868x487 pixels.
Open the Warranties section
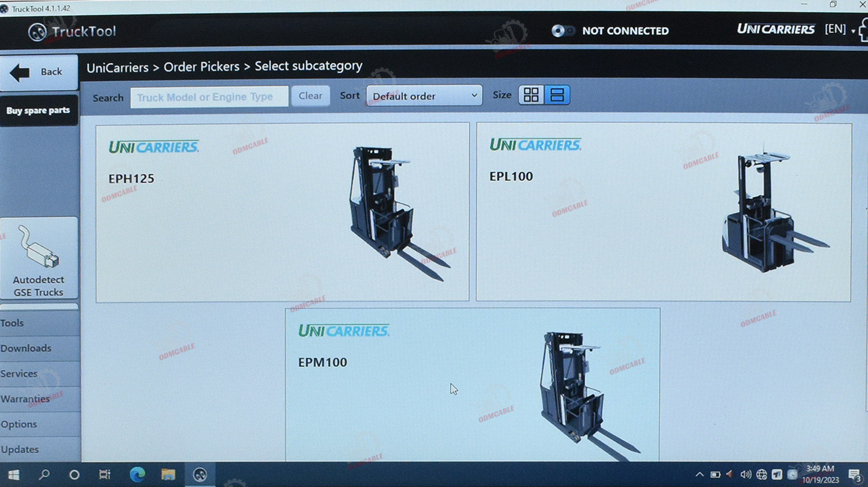click(x=39, y=399)
